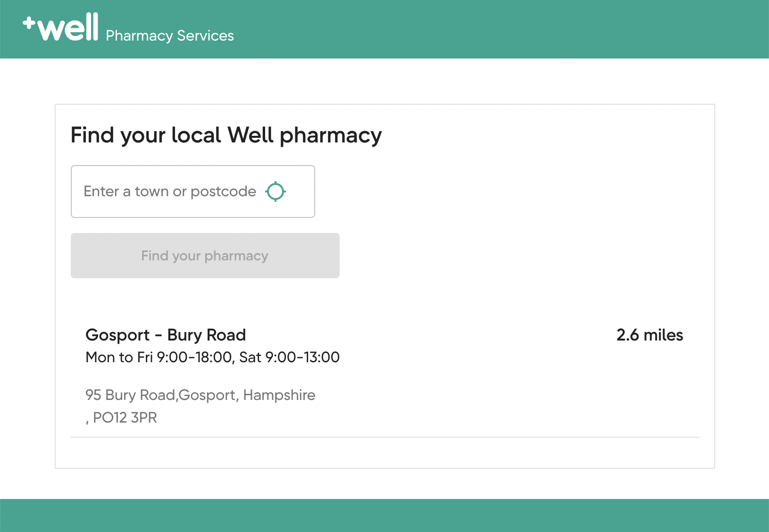Click the Find your local Well pharmacy heading

226,135
